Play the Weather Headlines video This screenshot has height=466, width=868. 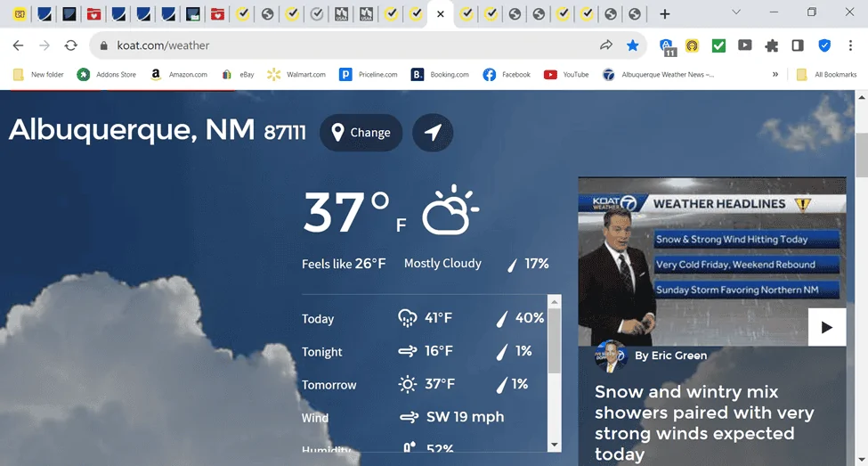826,328
